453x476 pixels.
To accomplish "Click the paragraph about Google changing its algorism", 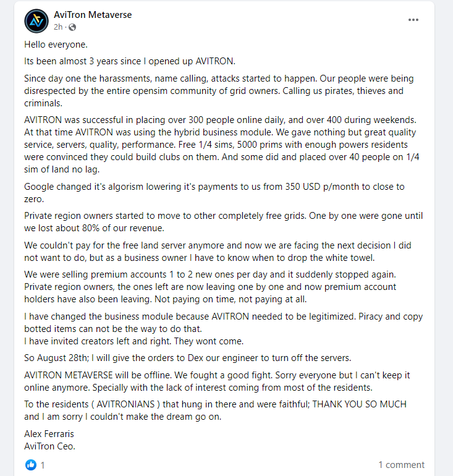I will click(214, 193).
